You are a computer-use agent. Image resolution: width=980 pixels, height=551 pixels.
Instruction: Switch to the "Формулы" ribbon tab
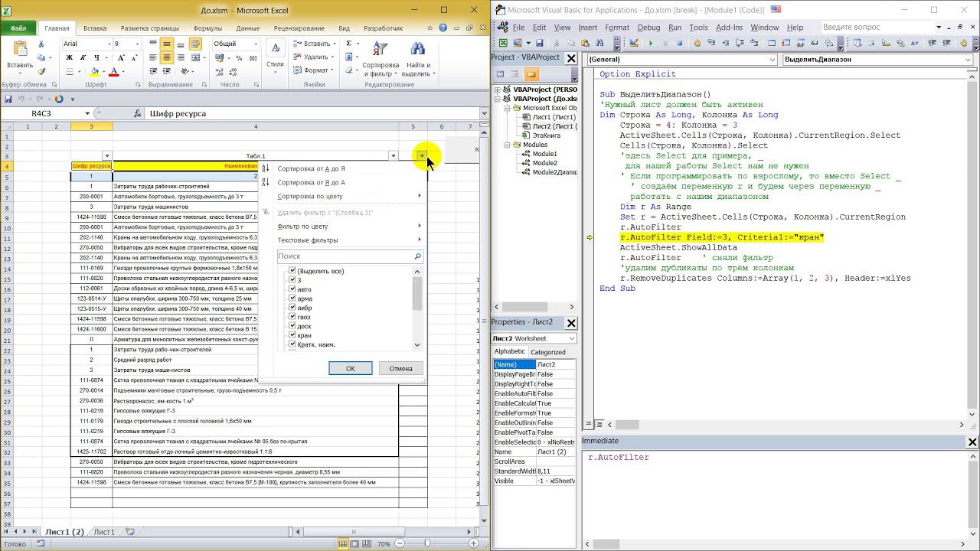207,28
